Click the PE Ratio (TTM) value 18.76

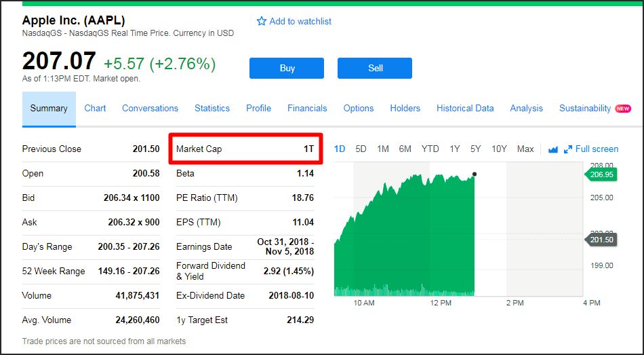pyautogui.click(x=303, y=198)
